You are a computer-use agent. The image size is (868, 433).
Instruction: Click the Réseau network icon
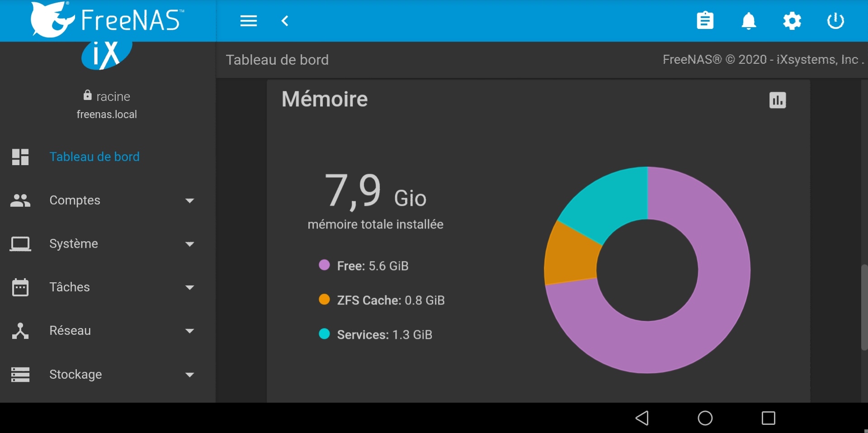tap(20, 331)
